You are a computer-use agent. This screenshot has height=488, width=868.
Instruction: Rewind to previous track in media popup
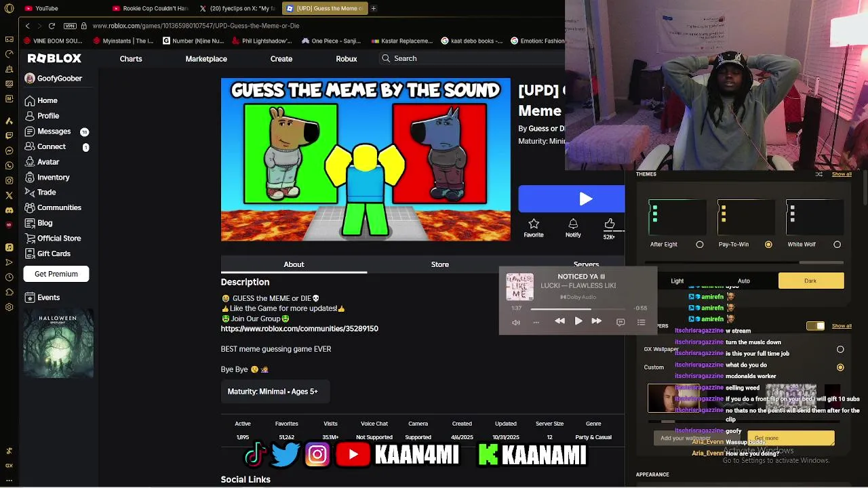559,321
